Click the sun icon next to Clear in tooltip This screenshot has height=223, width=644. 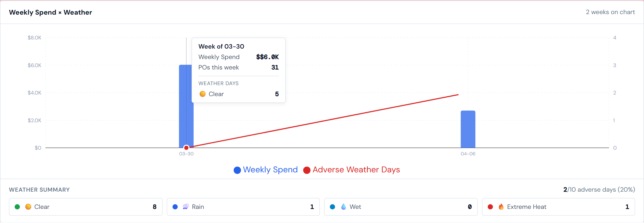click(x=203, y=94)
